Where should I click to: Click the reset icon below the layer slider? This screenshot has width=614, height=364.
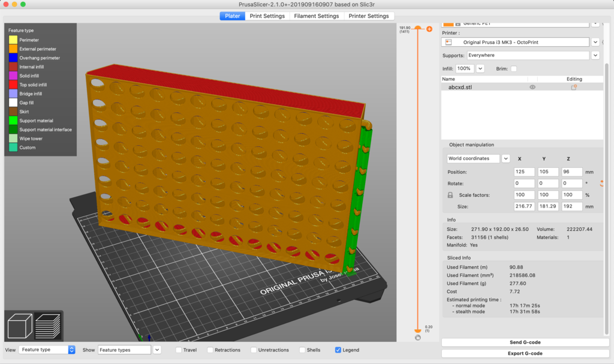pyautogui.click(x=418, y=337)
